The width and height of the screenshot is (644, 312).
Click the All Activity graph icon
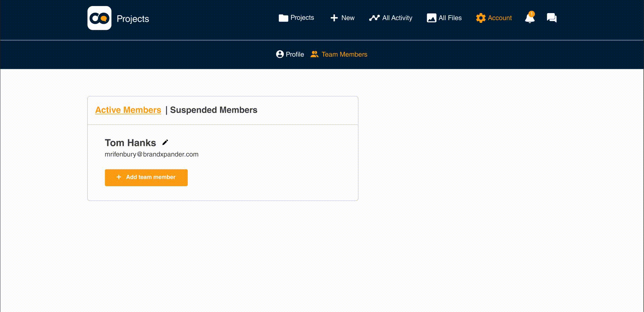tap(374, 18)
